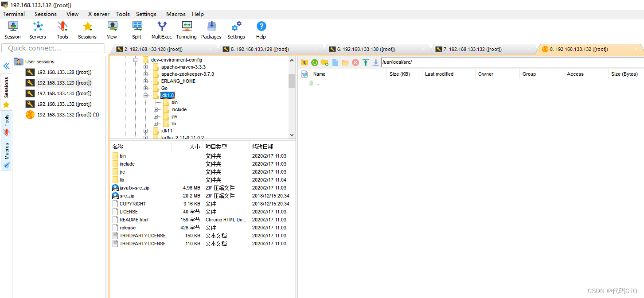This screenshot has width=644, height=298.
Task: Collapse the jdk1.8 tree node
Action: (145, 95)
